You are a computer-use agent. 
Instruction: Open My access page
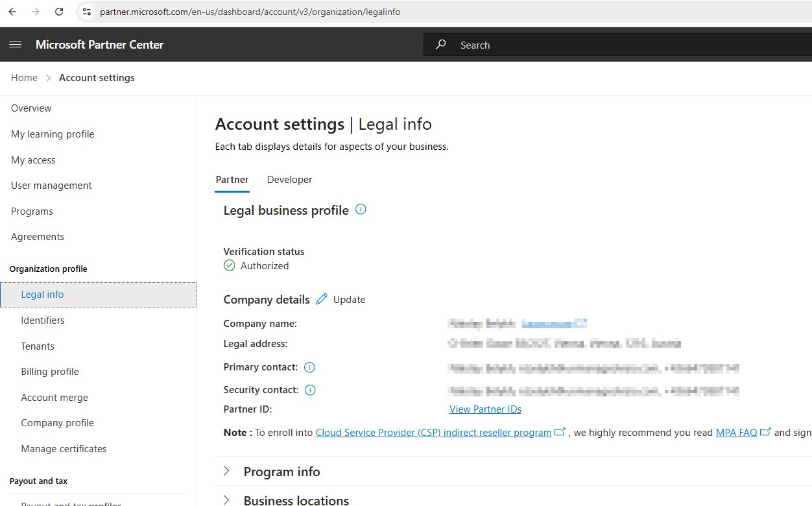(33, 160)
